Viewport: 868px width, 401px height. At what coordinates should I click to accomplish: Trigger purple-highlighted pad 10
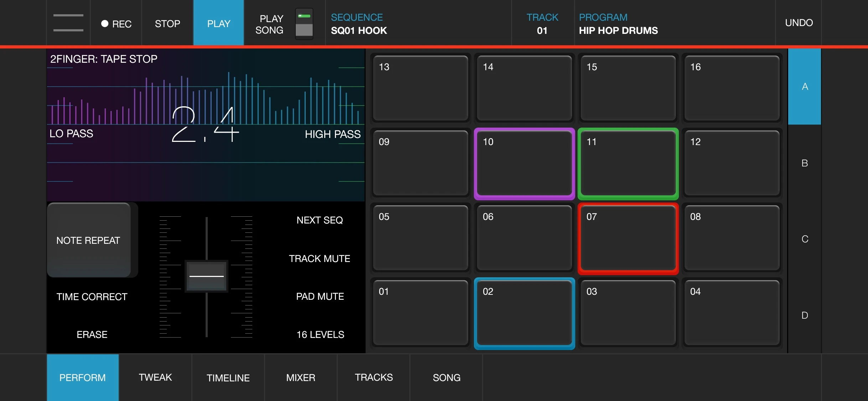point(524,163)
